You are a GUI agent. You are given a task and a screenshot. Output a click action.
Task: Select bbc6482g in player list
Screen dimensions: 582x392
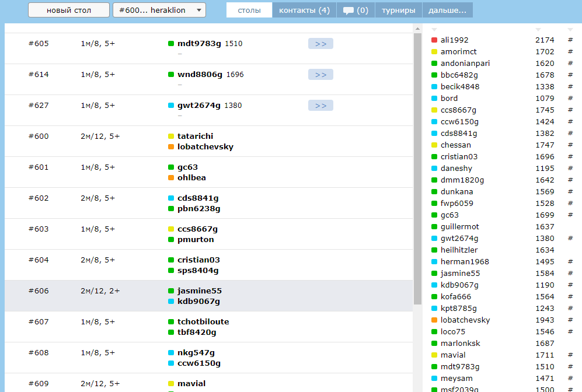[x=459, y=75]
